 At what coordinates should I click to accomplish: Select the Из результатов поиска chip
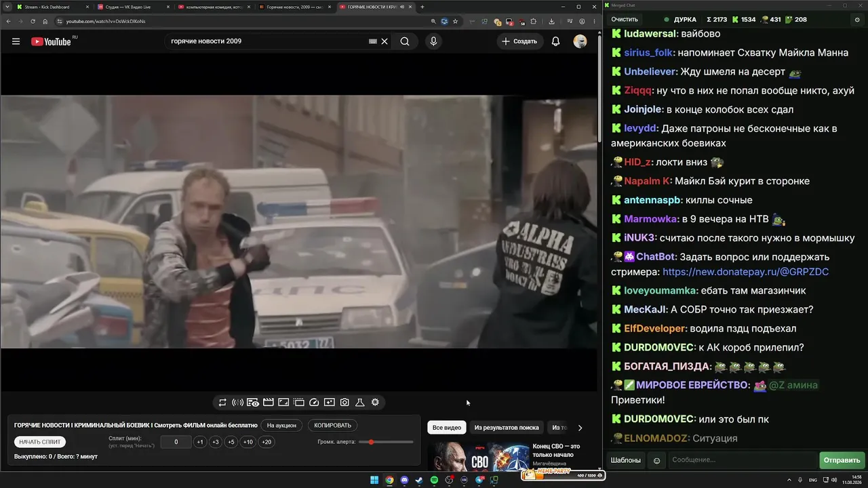click(x=507, y=428)
